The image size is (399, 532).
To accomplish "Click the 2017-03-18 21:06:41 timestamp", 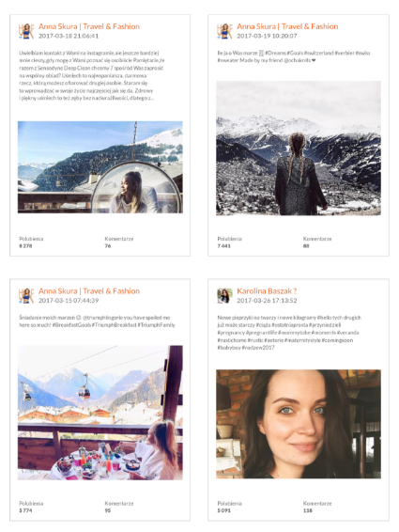I will point(69,36).
